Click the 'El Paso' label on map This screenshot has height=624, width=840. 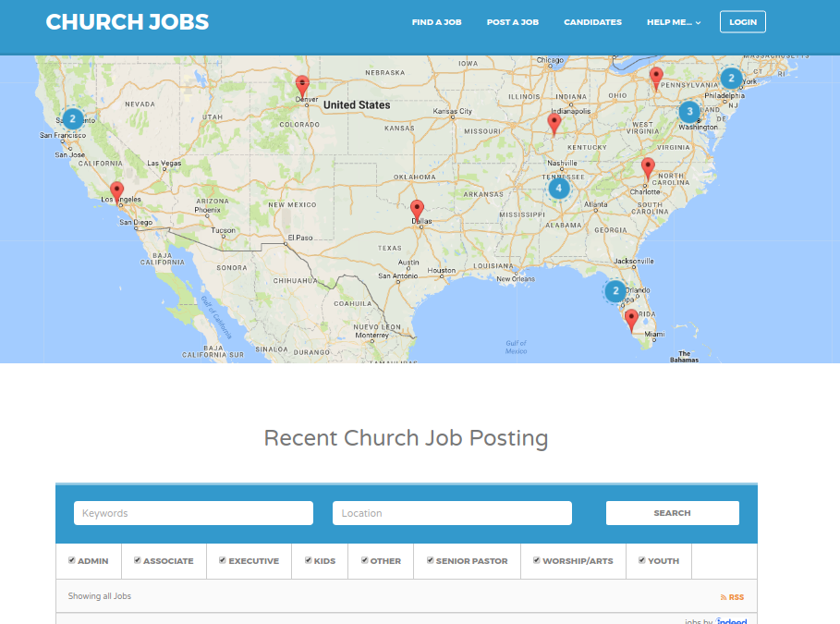coord(300,238)
